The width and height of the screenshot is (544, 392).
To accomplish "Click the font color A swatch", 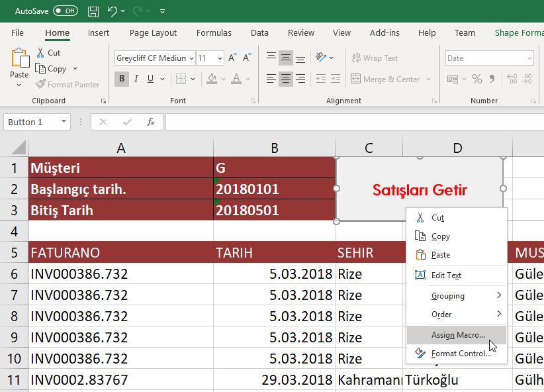I will (236, 79).
